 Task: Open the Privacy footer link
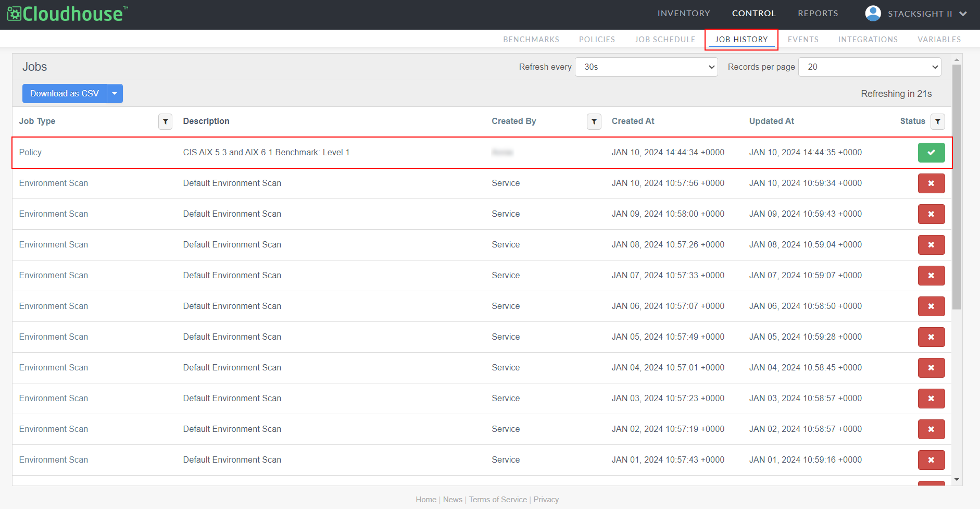[x=546, y=500]
